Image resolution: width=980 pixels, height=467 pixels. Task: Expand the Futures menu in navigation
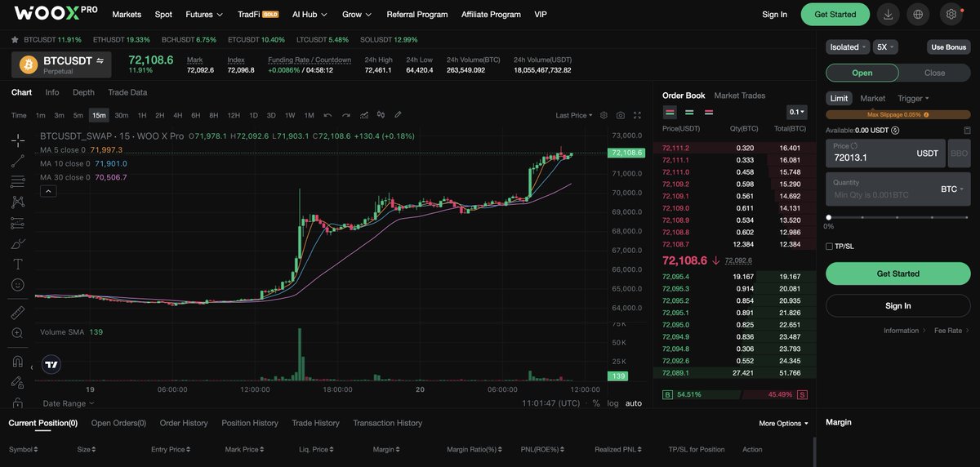[x=204, y=15]
